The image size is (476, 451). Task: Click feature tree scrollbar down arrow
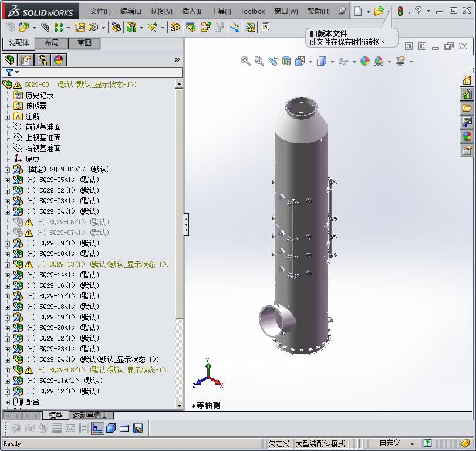click(179, 405)
